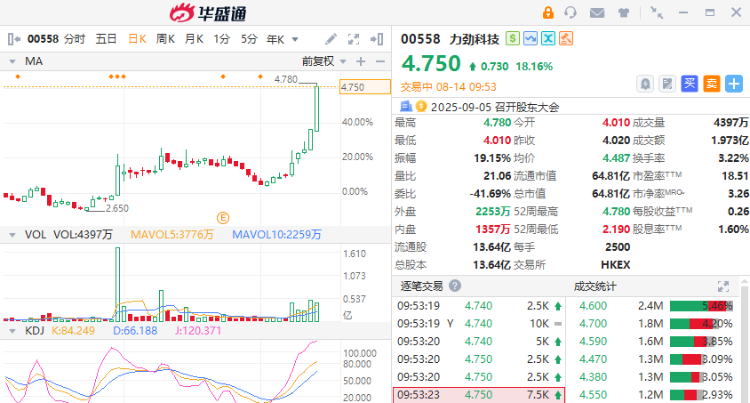750x403 pixels.
Task: Open the skin theme shirt icon
Action: click(x=623, y=13)
